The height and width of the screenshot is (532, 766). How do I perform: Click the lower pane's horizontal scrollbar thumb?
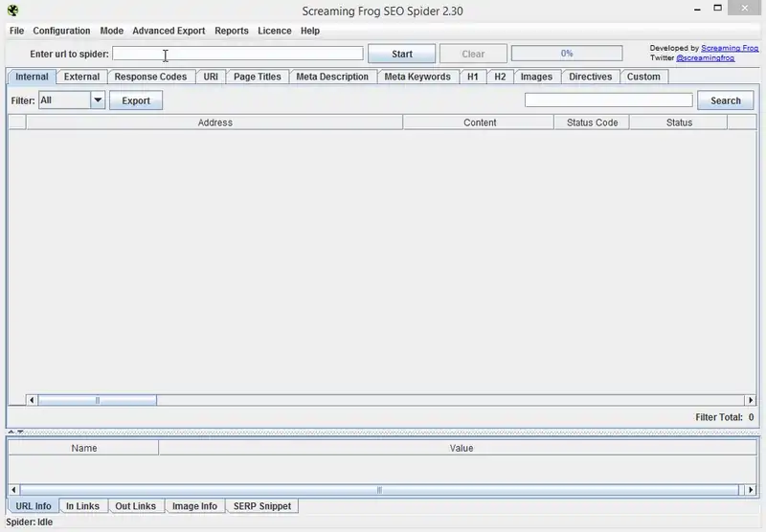[x=379, y=490]
